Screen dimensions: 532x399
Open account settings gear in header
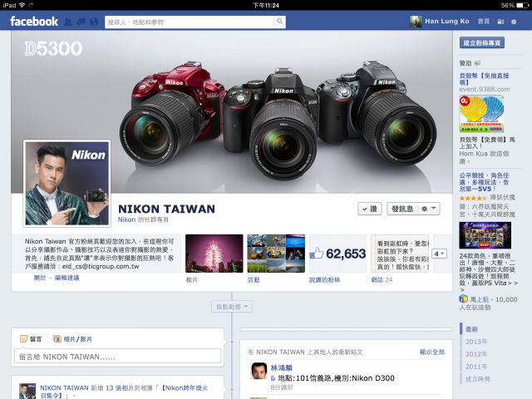point(514,22)
